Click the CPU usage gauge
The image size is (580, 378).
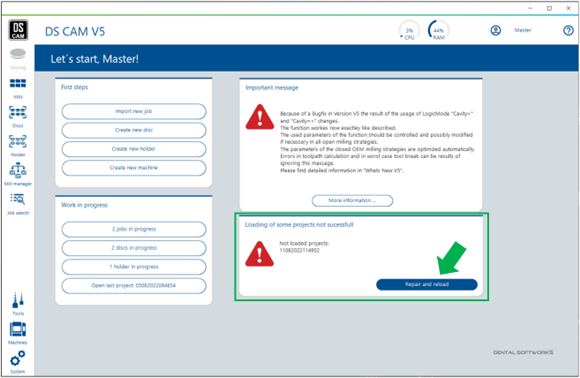click(409, 30)
